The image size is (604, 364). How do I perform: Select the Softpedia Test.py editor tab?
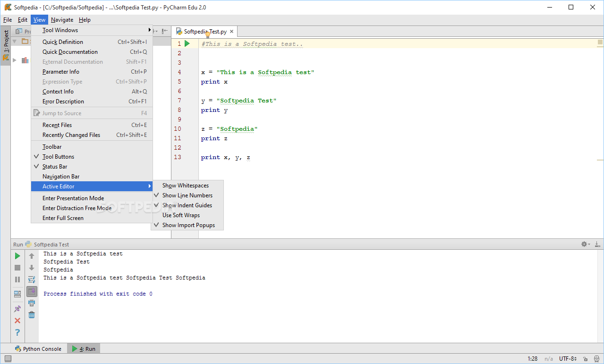pos(205,32)
